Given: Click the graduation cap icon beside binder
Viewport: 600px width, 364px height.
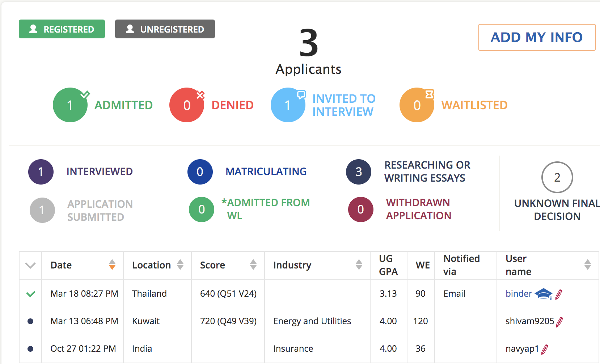Looking at the screenshot, I should click(543, 294).
